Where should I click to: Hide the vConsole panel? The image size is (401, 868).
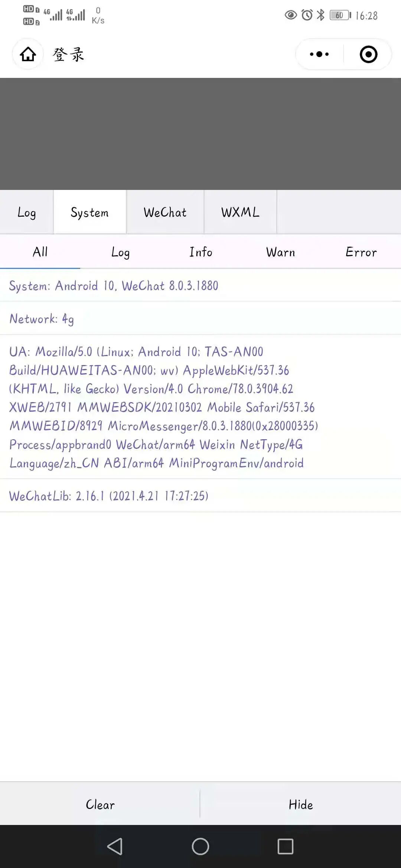(301, 804)
